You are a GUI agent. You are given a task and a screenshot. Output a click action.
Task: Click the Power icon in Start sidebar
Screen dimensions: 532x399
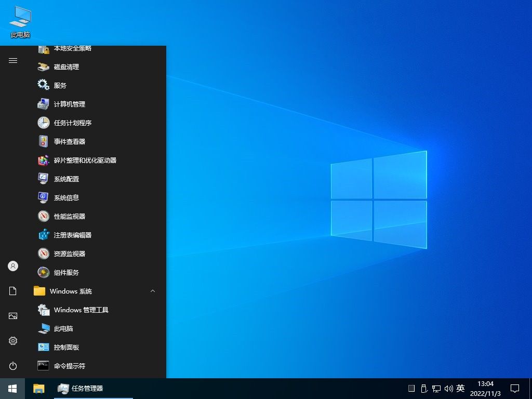(x=13, y=366)
